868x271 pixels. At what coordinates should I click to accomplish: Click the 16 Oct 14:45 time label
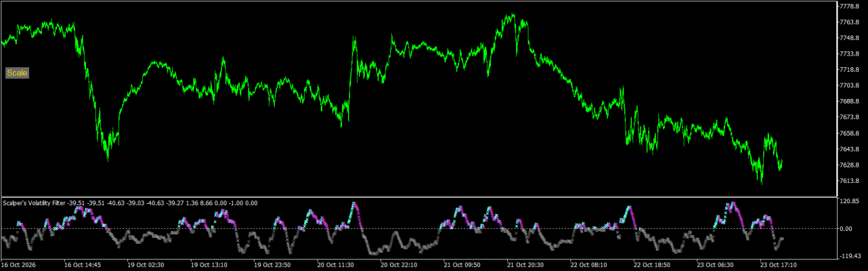pos(83,266)
